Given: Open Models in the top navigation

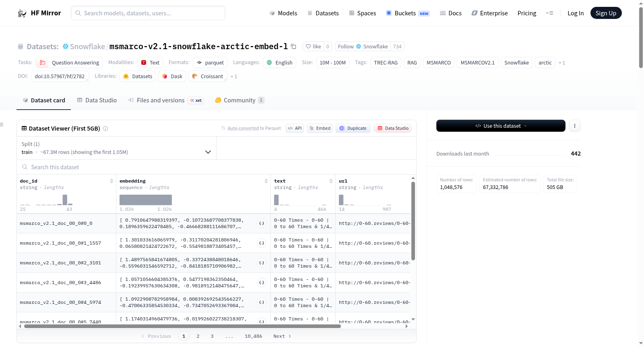Looking at the screenshot, I should (x=283, y=13).
